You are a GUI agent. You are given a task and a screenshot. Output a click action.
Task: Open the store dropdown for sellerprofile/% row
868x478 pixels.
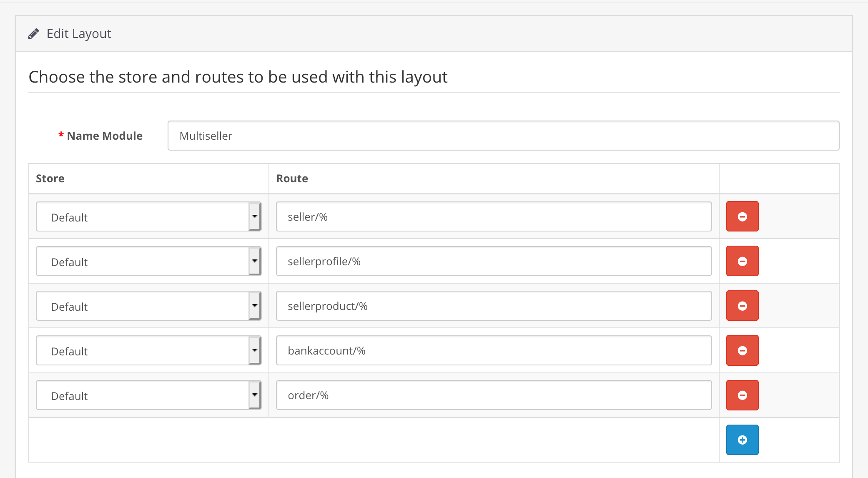pyautogui.click(x=255, y=261)
